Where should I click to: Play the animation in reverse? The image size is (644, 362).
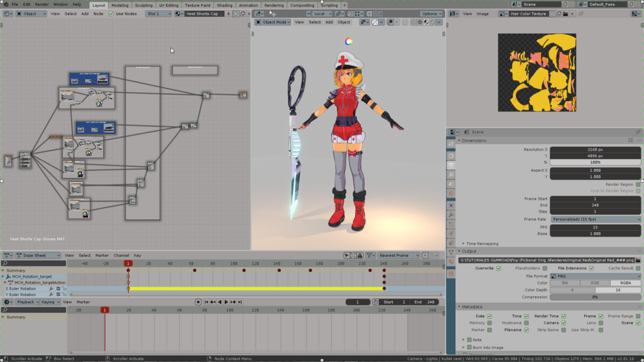point(220,302)
